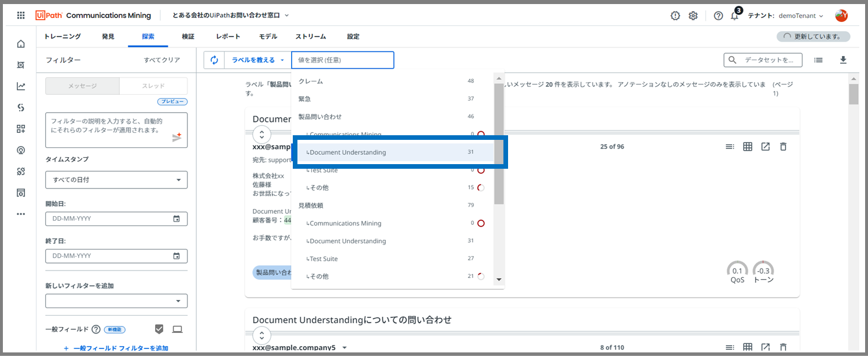This screenshot has width=868, height=356.
Task: Select Test Suite label with count 27
Action: coord(392,258)
